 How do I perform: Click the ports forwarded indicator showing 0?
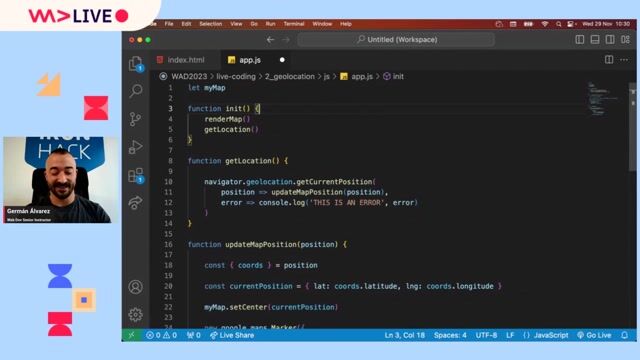[x=194, y=335]
